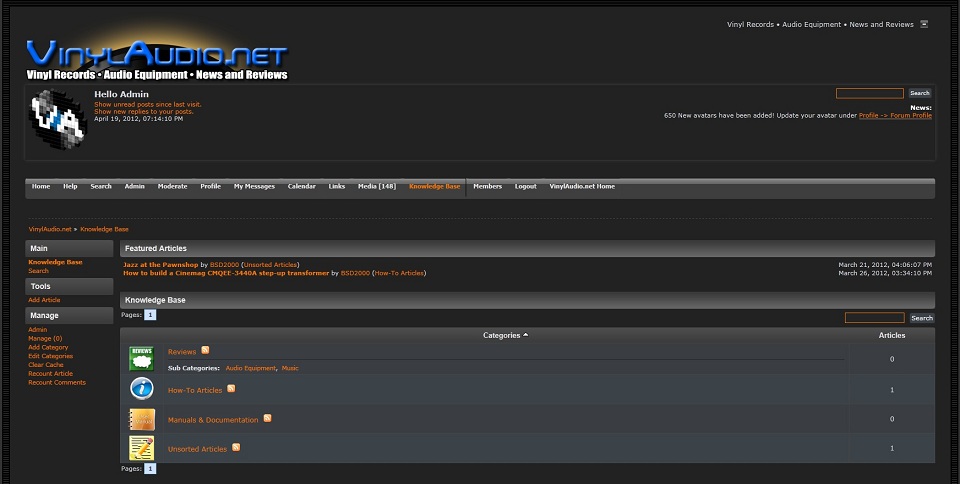Click Add Category in the sidebar
Screen dimensions: 960x484
pyautogui.click(x=48, y=347)
